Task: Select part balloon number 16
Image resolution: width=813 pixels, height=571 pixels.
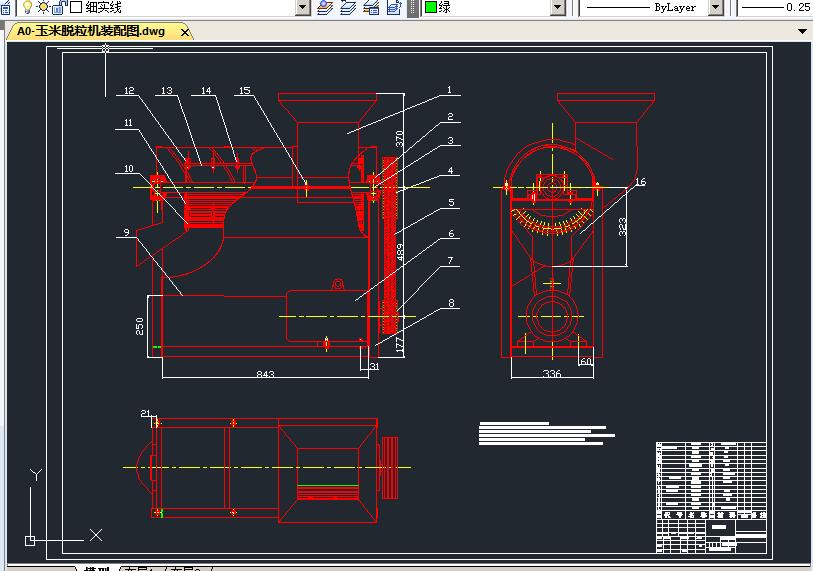Action: click(640, 182)
